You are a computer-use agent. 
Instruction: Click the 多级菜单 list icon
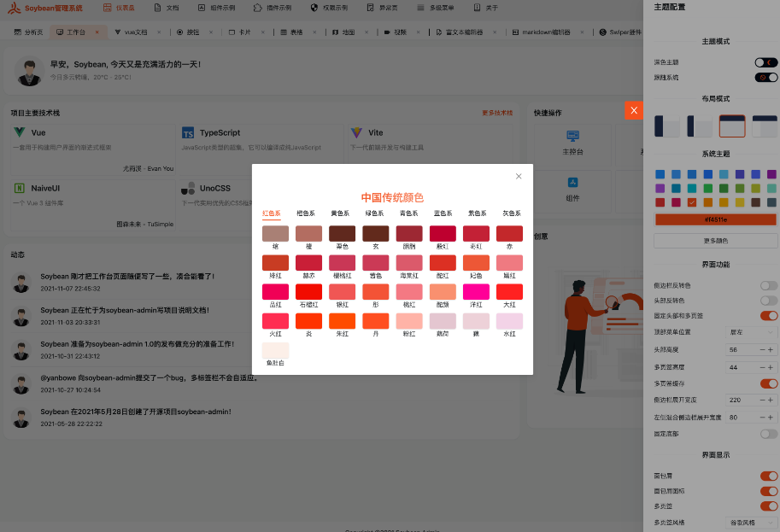click(421, 8)
